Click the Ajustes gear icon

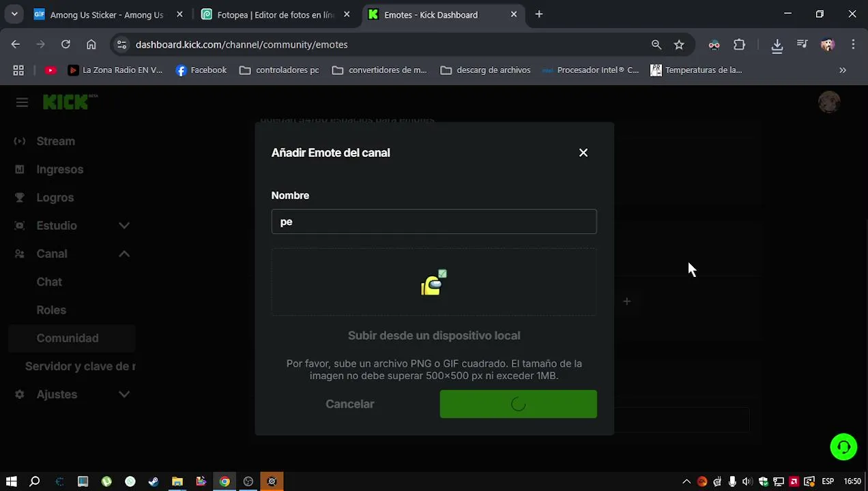pyautogui.click(x=20, y=394)
